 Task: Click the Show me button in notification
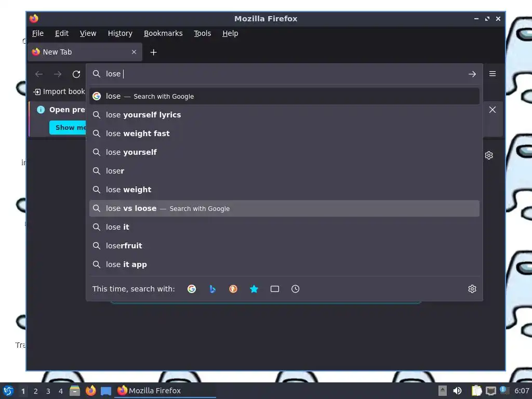point(68,128)
